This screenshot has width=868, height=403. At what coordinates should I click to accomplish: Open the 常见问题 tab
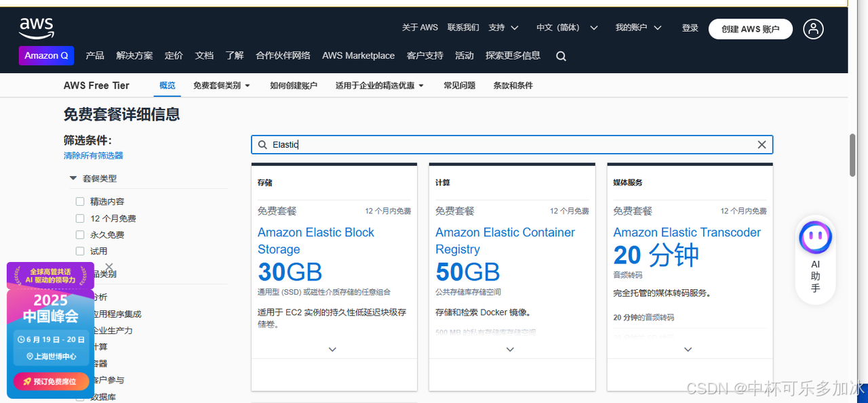(x=459, y=85)
